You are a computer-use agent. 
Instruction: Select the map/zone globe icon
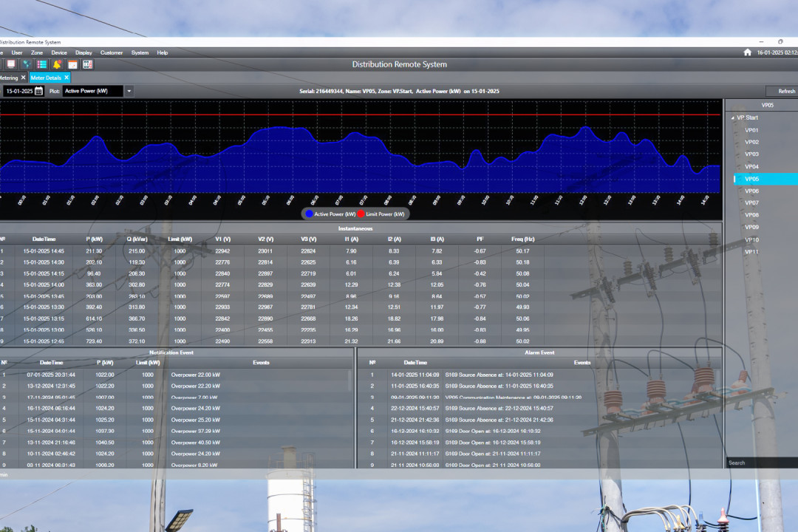27,64
